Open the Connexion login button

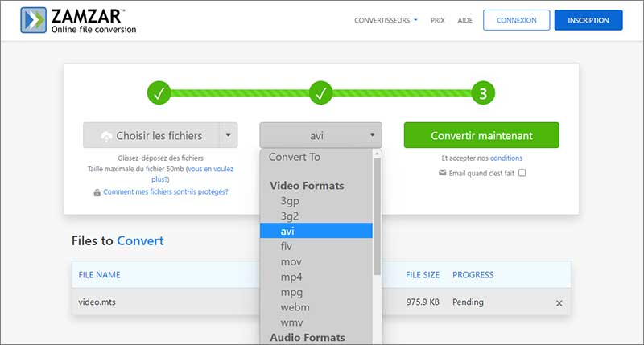point(516,20)
